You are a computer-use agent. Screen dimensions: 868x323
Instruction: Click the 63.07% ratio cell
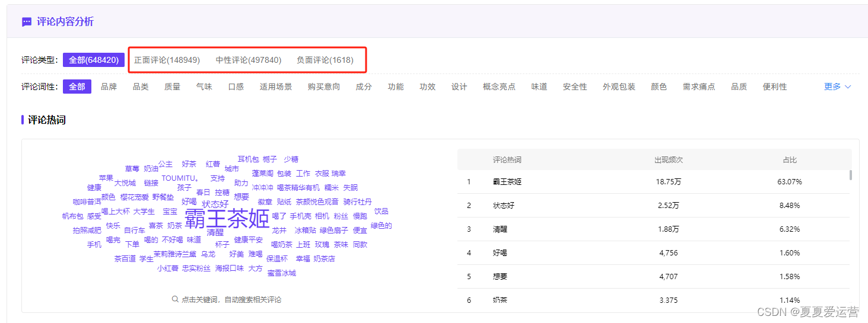[x=790, y=182]
